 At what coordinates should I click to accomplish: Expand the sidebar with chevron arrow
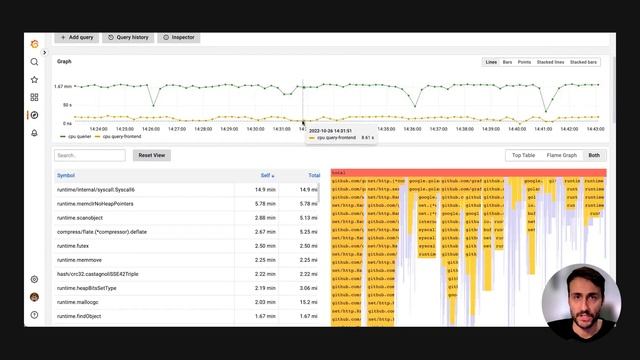coord(44,53)
